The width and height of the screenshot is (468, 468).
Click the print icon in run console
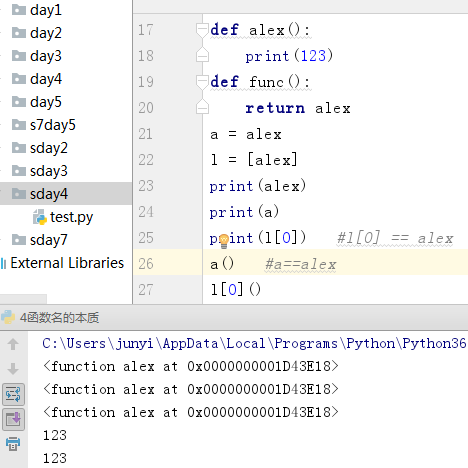coord(13,444)
